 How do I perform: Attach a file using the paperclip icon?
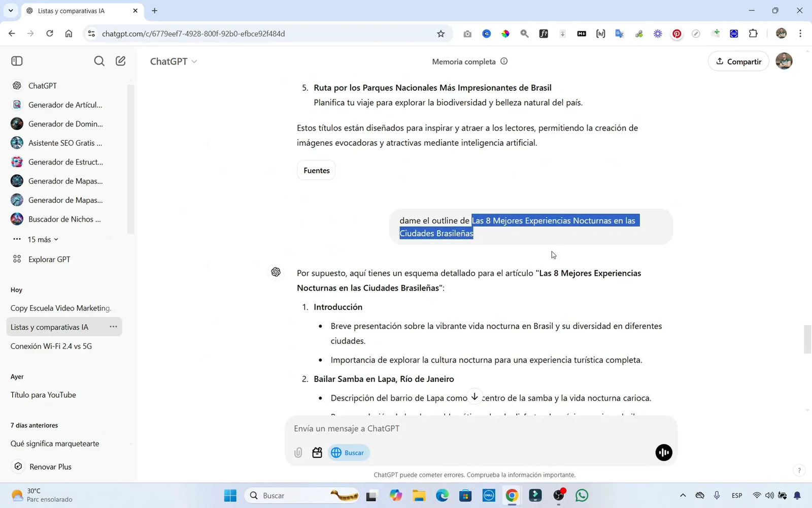[x=298, y=452]
